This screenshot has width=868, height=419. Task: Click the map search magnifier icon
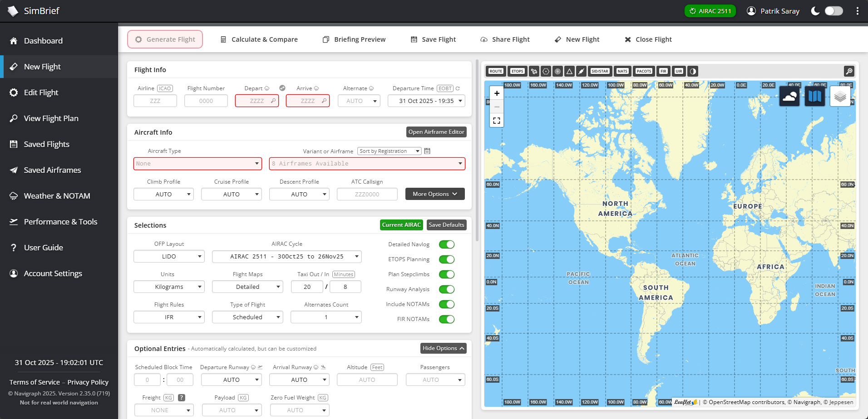[x=849, y=71]
